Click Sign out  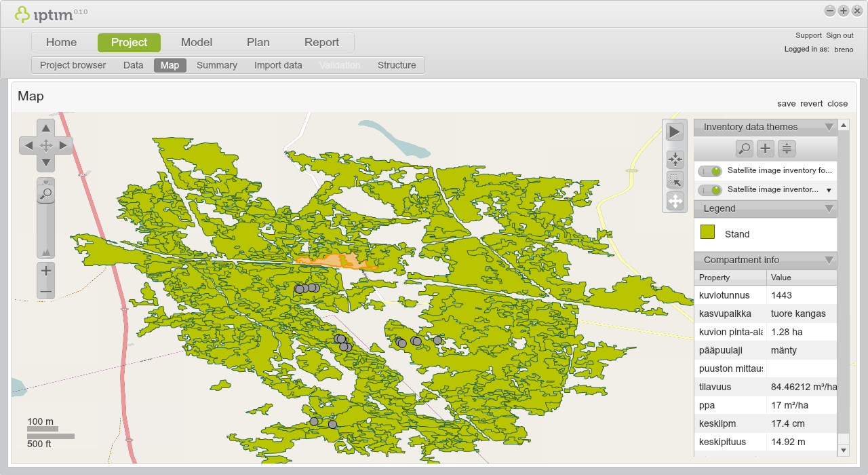pyautogui.click(x=840, y=35)
